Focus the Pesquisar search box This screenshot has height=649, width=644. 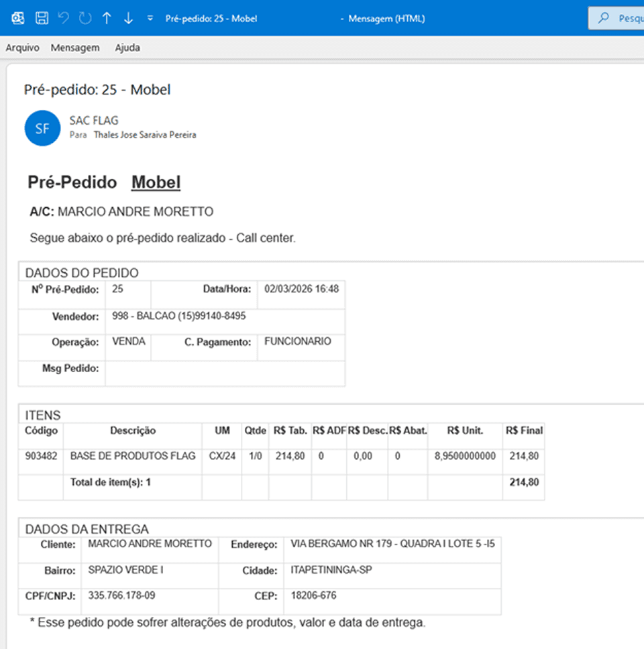(x=616, y=18)
